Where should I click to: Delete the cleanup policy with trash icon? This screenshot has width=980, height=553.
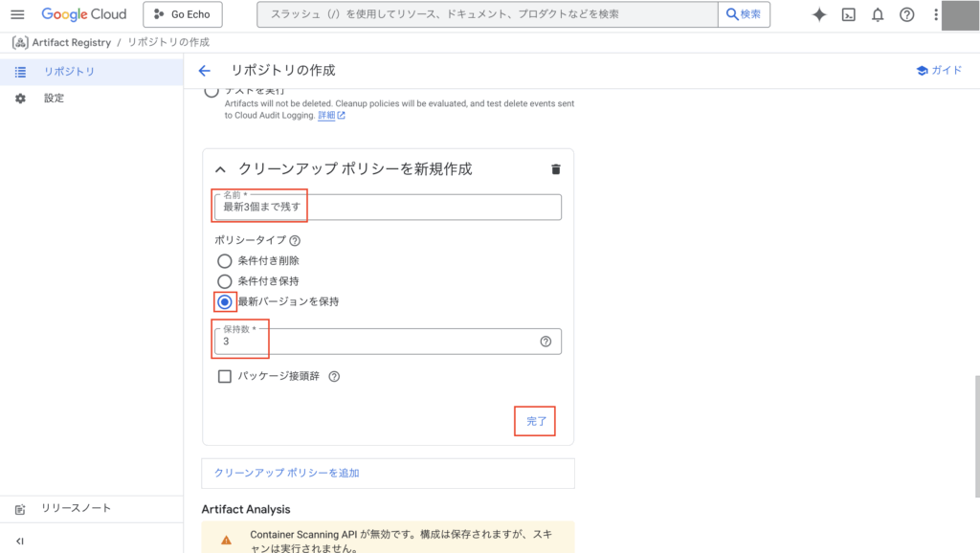pyautogui.click(x=556, y=169)
